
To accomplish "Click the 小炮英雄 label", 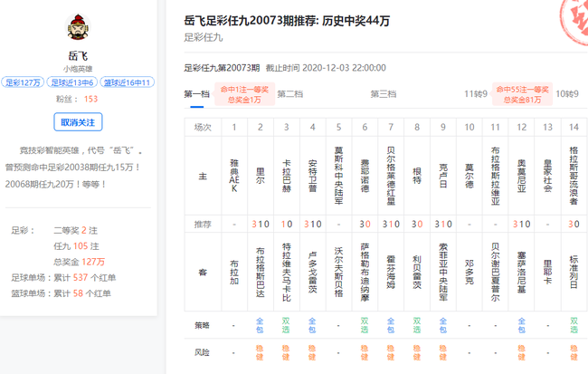I will [x=78, y=69].
